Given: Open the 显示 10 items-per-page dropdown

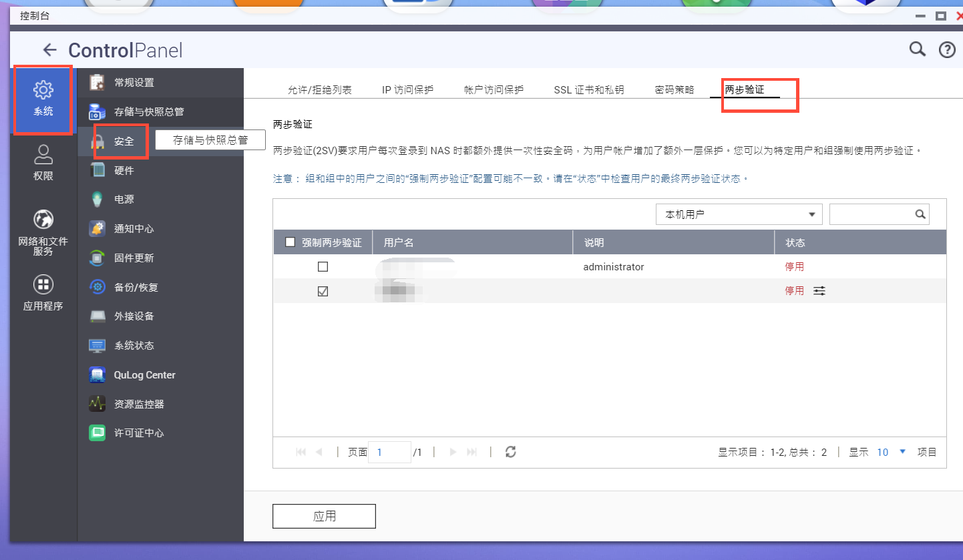Looking at the screenshot, I should (892, 452).
